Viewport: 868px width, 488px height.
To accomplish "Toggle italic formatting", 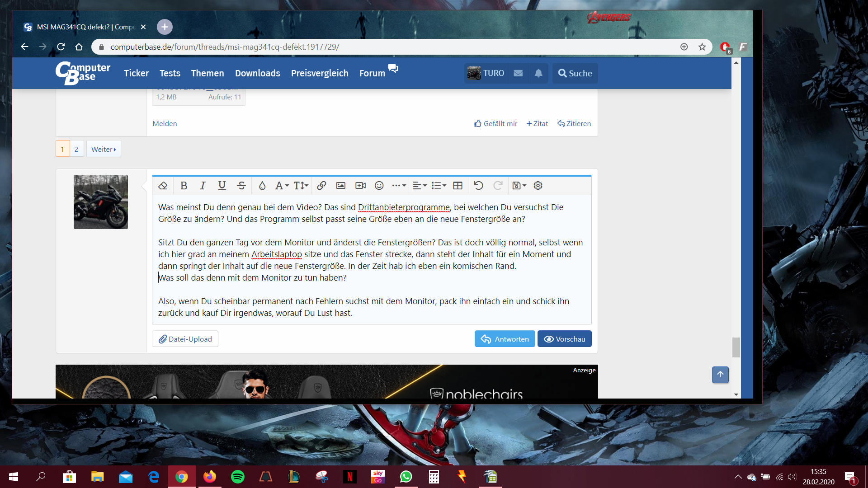I will tap(203, 186).
